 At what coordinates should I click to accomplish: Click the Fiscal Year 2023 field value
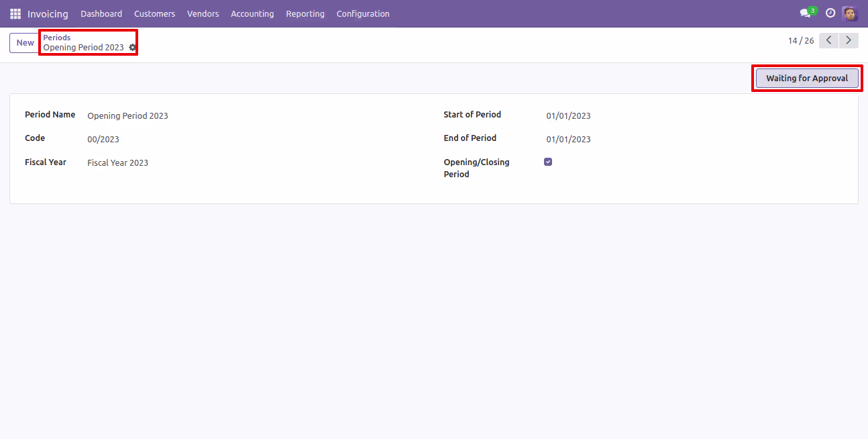(x=118, y=162)
